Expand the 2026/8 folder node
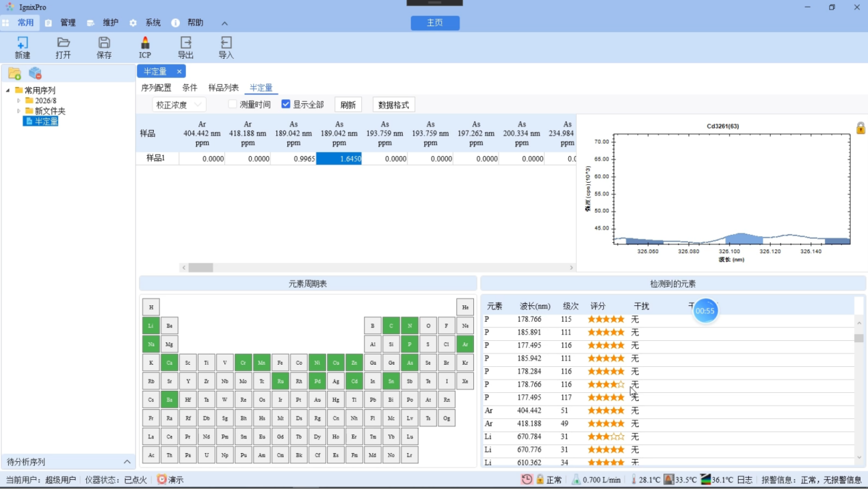Image resolution: width=868 pixels, height=490 pixels. tap(18, 101)
